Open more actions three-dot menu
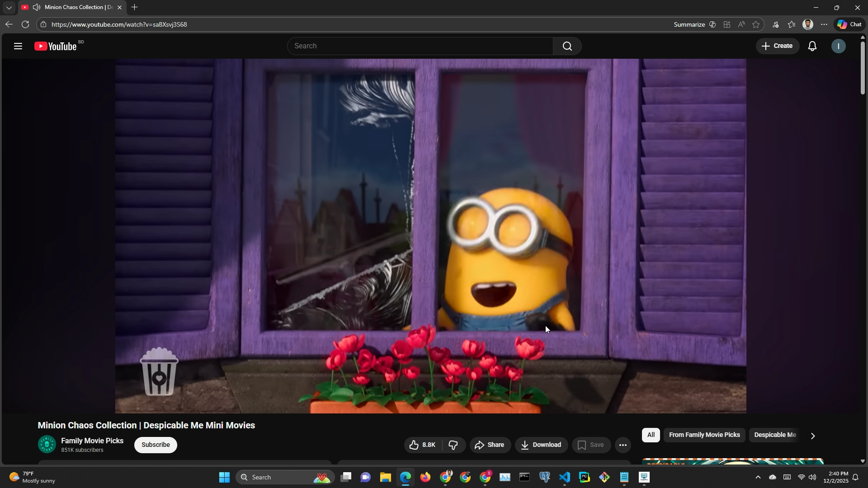 pyautogui.click(x=623, y=445)
